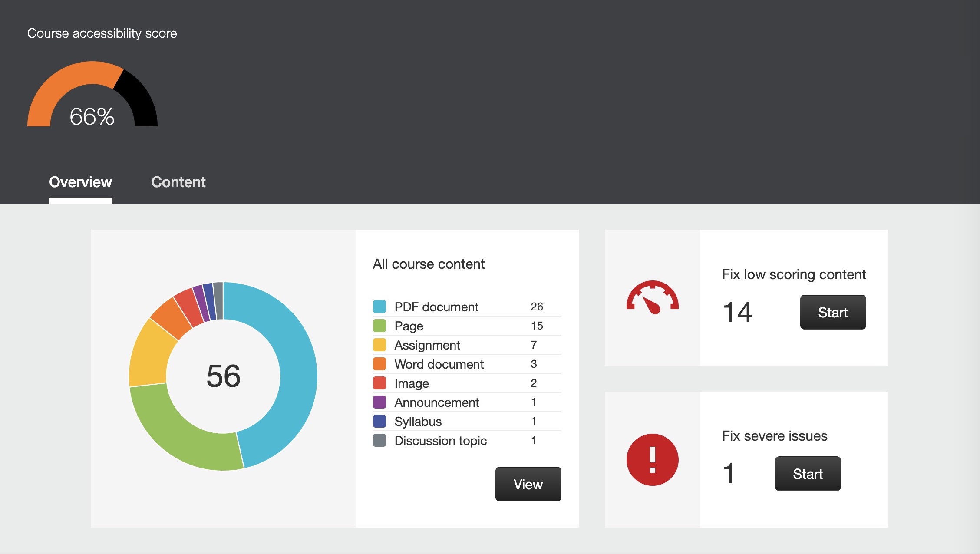Toggle visibility of Assignment content items
The width and height of the screenshot is (980, 554).
pos(379,344)
